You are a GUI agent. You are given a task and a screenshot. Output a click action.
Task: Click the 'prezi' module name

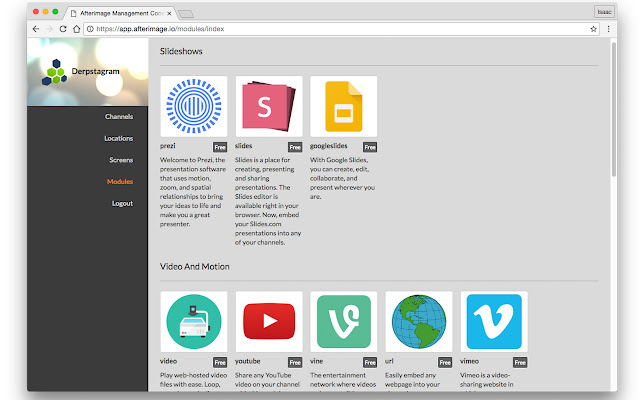(x=168, y=146)
